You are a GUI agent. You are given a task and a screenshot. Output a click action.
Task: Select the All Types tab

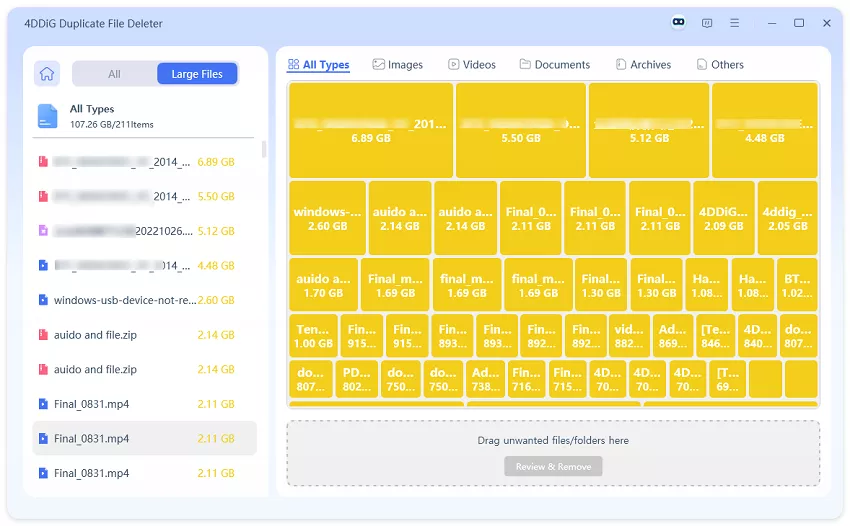pyautogui.click(x=318, y=65)
